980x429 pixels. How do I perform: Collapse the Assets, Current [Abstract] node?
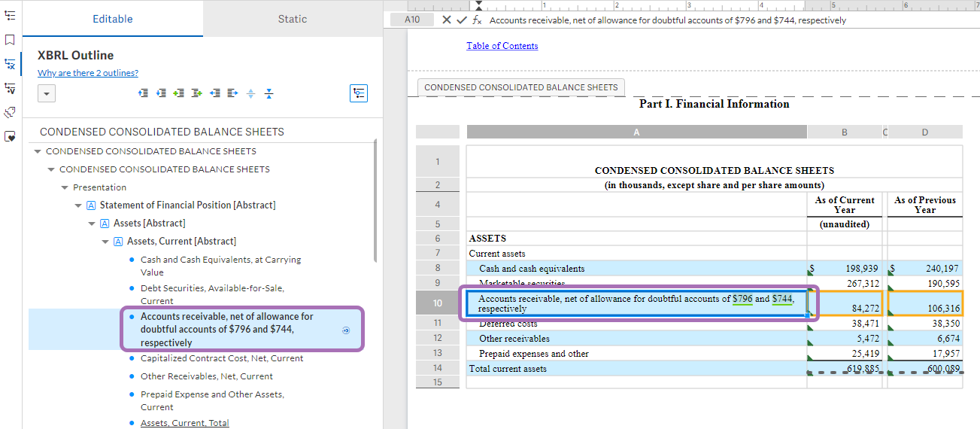105,242
